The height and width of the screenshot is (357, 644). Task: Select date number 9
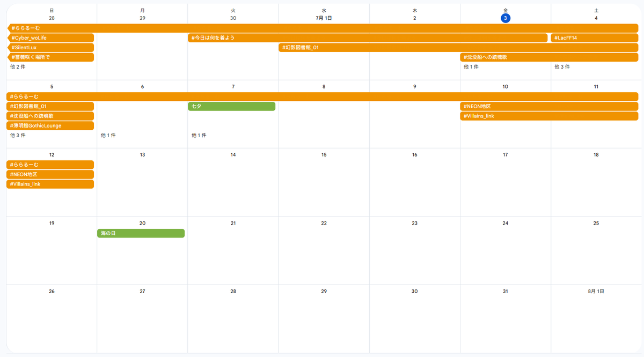(x=415, y=87)
